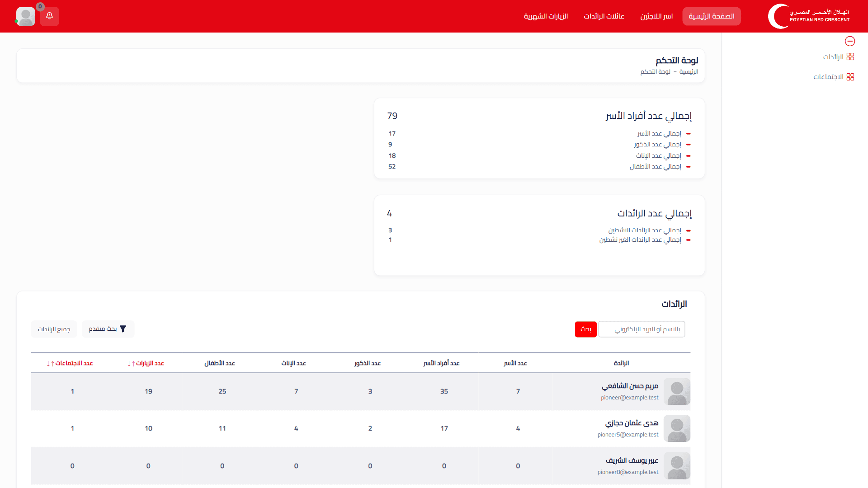The width and height of the screenshot is (868, 488).
Task: Open avatar of هدى عثمان حجازي
Action: pos(677,428)
